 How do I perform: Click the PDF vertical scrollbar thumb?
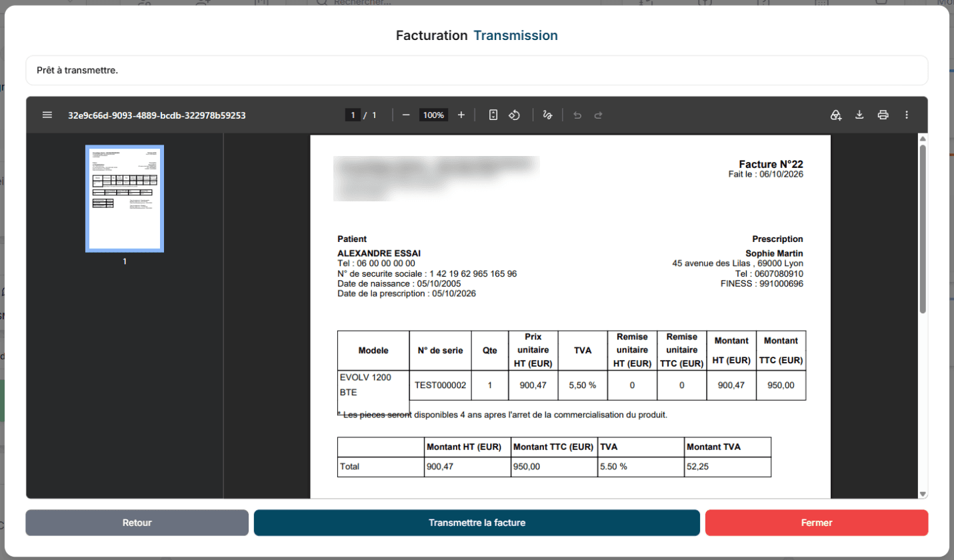(923, 229)
